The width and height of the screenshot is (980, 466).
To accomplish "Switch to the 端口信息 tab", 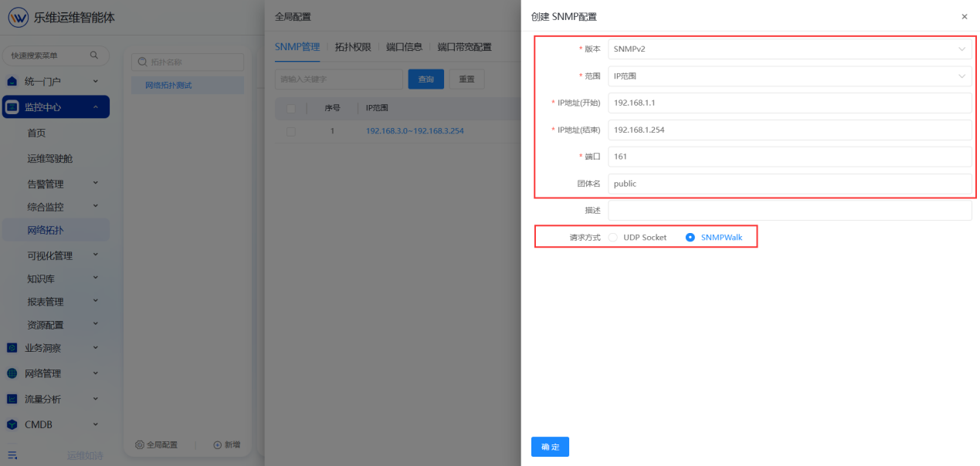I will coord(405,47).
